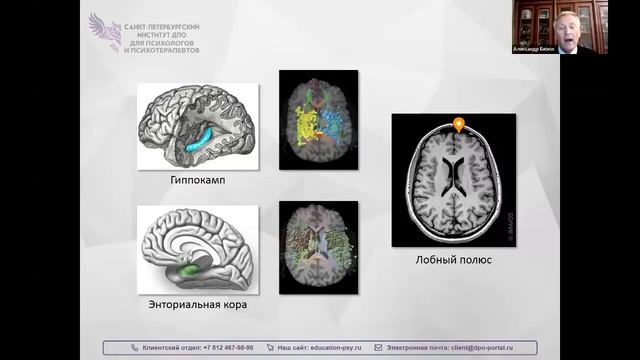The image size is (640, 360).
Task: Click the entorhinal cortex brain illustration
Action: [x=198, y=250]
